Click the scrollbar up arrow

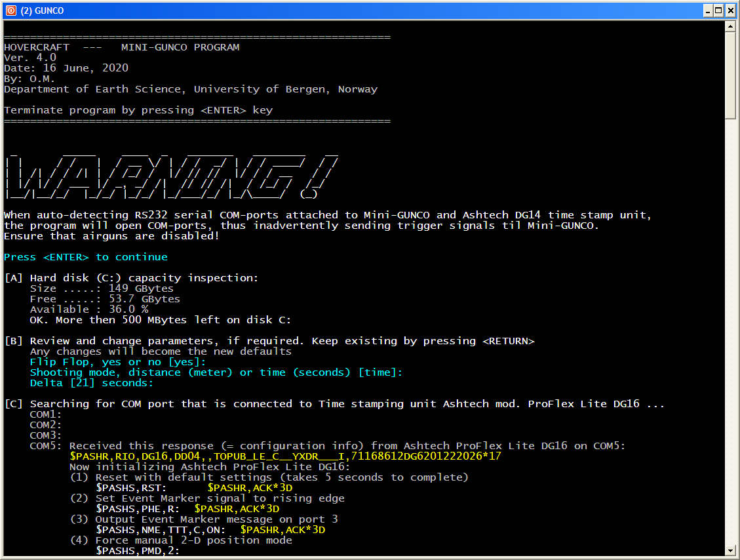coord(730,26)
